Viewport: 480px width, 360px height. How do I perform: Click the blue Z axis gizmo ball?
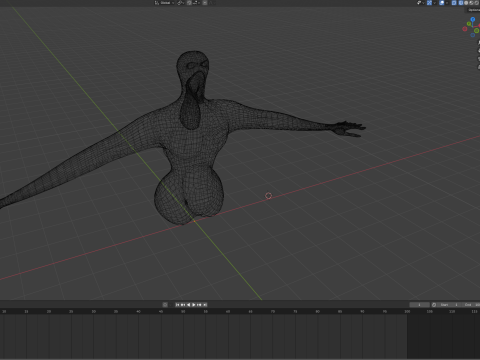[x=473, y=19]
